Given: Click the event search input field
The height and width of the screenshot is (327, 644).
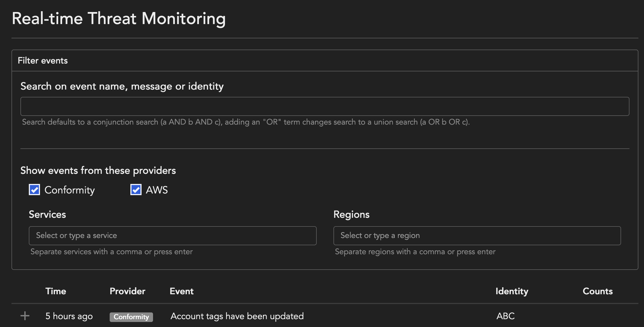Looking at the screenshot, I should click(325, 106).
